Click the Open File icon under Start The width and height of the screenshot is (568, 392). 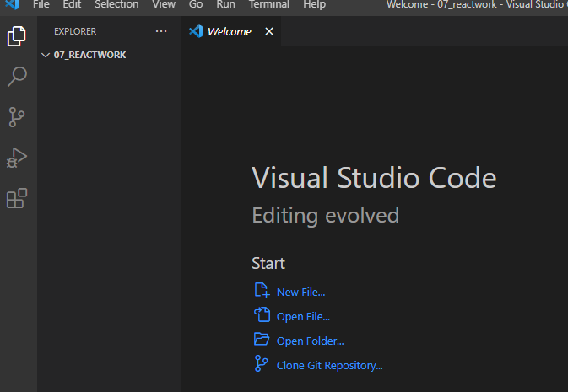(x=262, y=314)
